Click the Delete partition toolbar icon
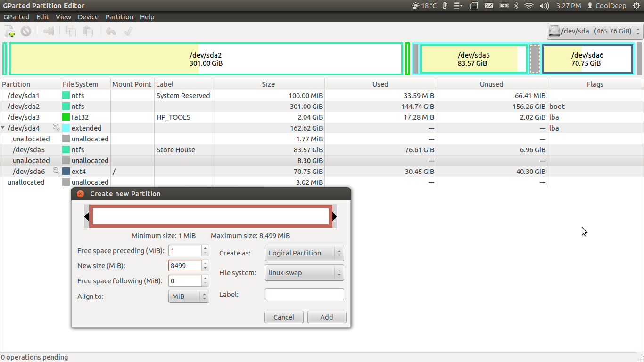This screenshot has height=362, width=644. pos(26,32)
